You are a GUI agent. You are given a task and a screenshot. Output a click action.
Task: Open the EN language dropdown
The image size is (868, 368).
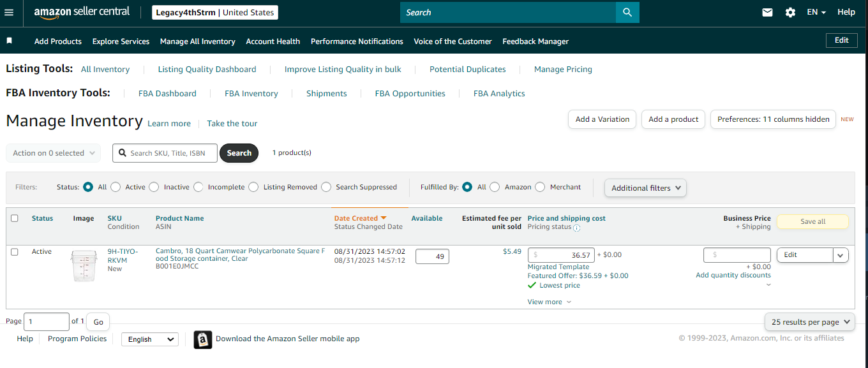pyautogui.click(x=816, y=12)
